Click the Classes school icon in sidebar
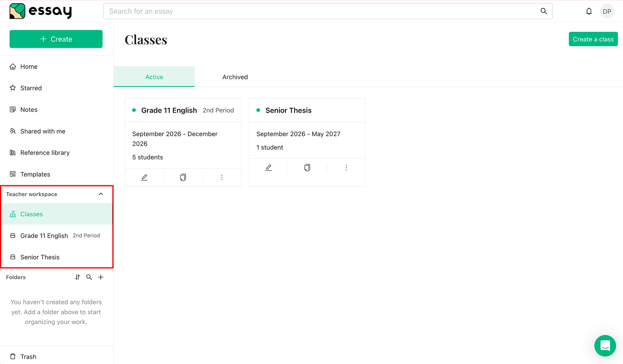Image resolution: width=623 pixels, height=364 pixels. click(x=13, y=214)
